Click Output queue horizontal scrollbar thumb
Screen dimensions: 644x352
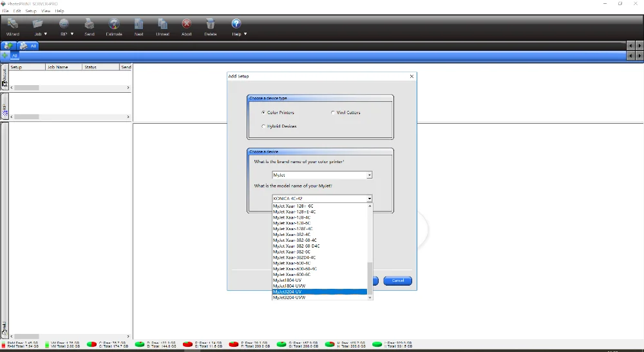[26, 88]
